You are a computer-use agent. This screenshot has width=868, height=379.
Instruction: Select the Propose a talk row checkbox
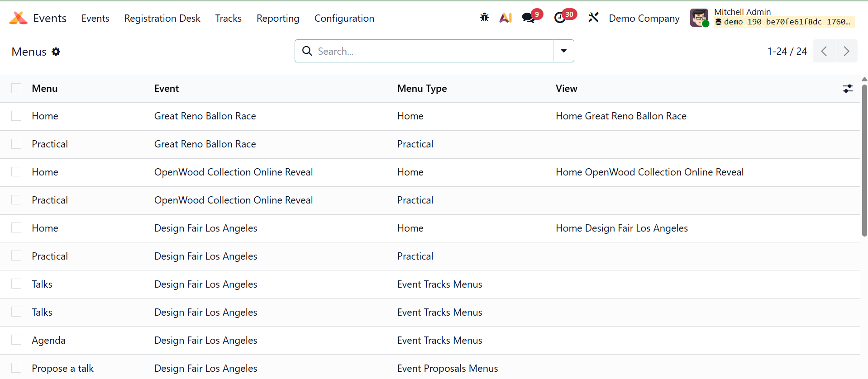pos(16,368)
